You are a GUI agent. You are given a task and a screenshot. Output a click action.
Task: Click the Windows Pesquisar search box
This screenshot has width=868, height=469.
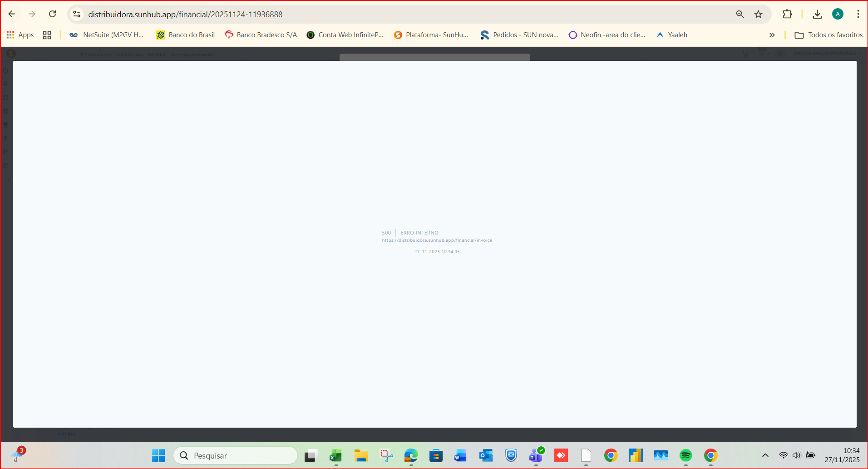coord(235,455)
